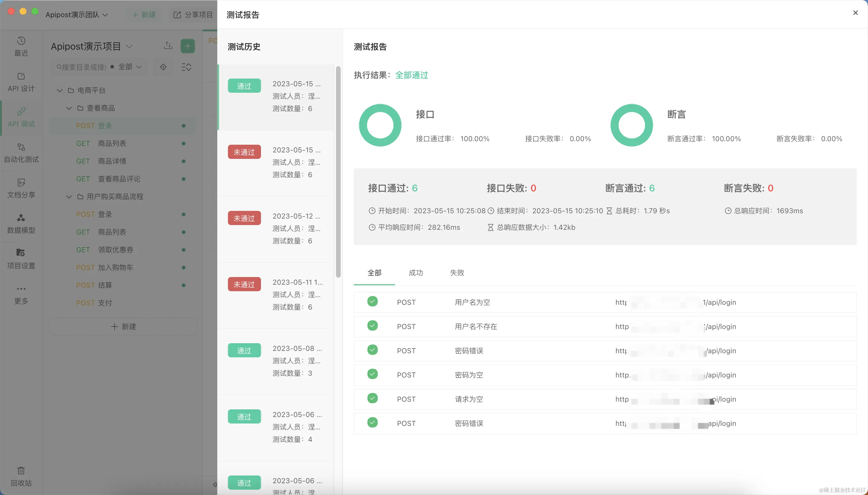Click the test history list scrollbar
Screen dimensions: 868x495
[x=338, y=172]
